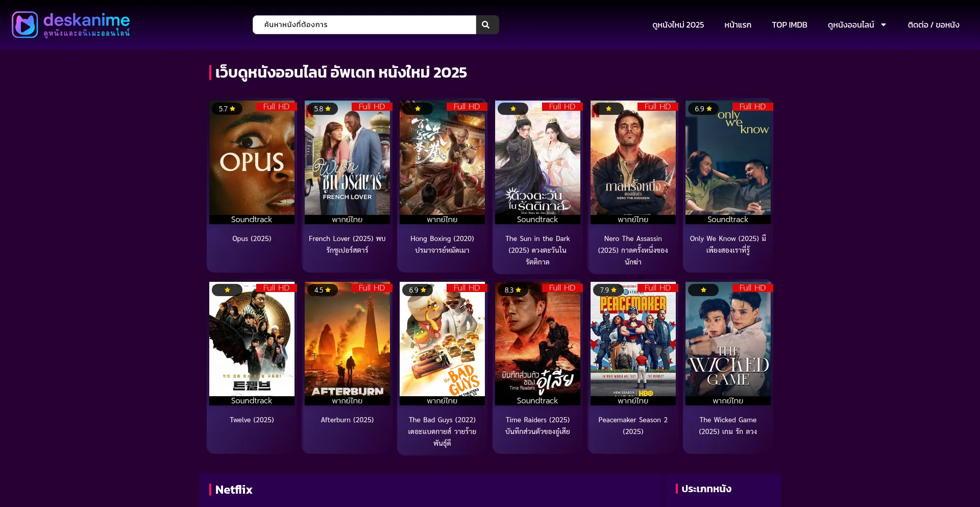Screen dimensions: 980x507
Task: Click the magnifying glass search button
Action: 486,25
